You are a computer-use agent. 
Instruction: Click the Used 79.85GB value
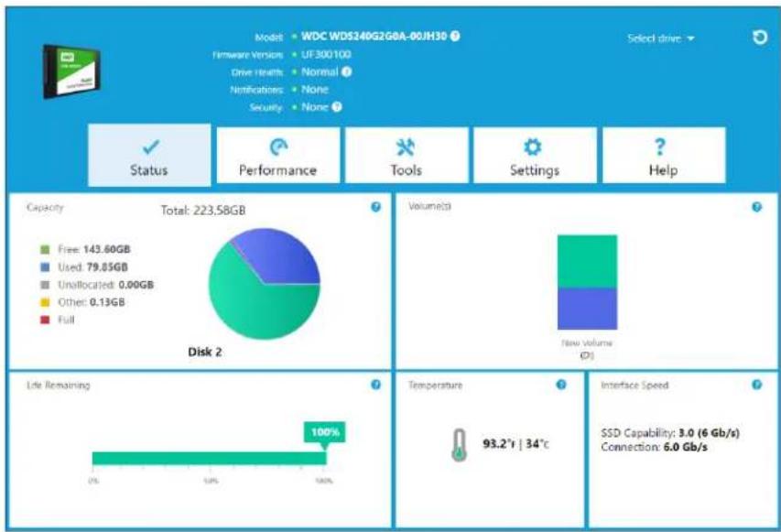coord(107,267)
